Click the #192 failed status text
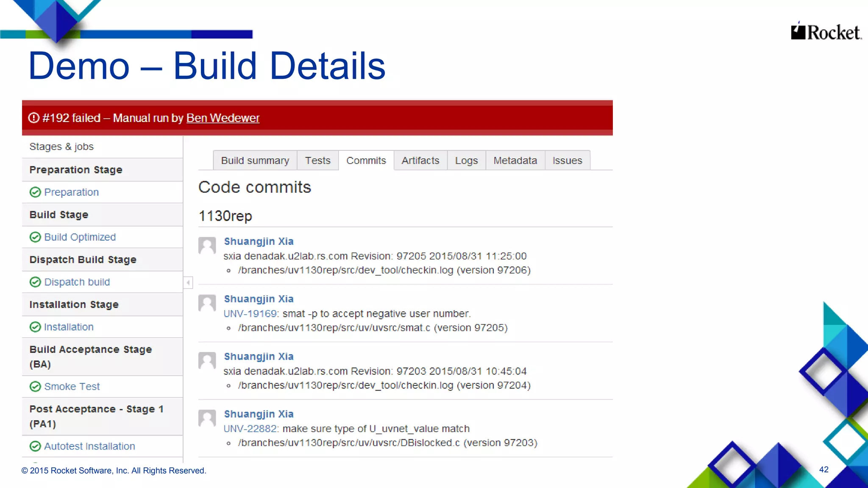The width and height of the screenshot is (868, 488). 71,118
